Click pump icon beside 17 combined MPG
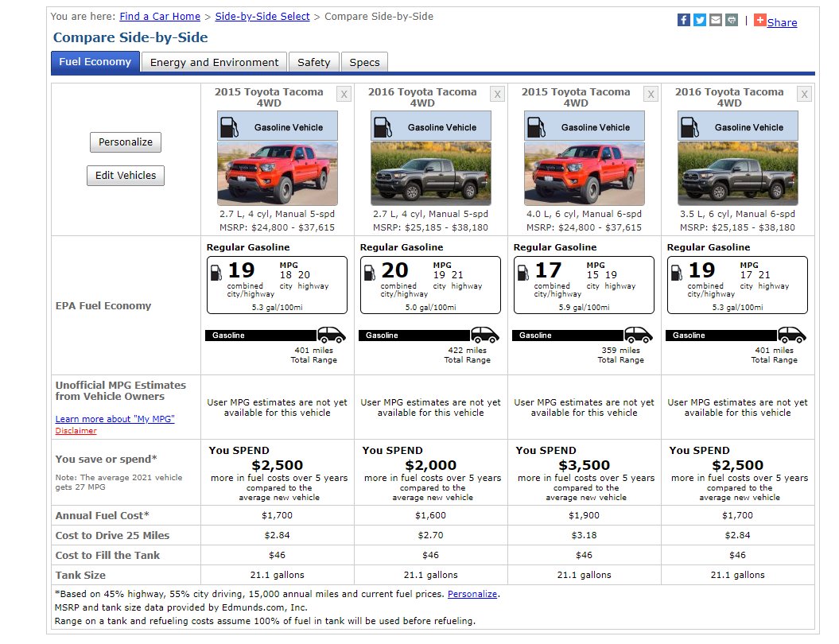839x644 pixels. point(523,272)
